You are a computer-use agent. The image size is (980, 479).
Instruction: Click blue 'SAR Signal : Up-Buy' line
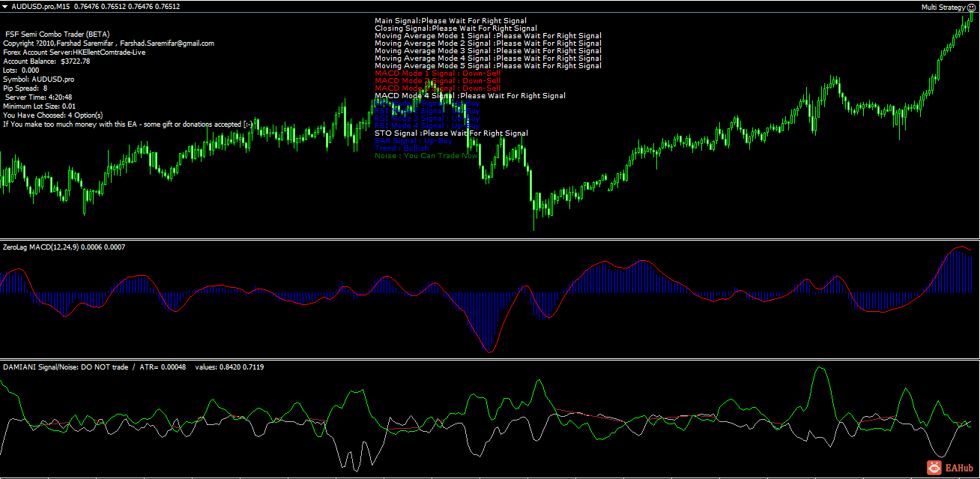[413, 141]
